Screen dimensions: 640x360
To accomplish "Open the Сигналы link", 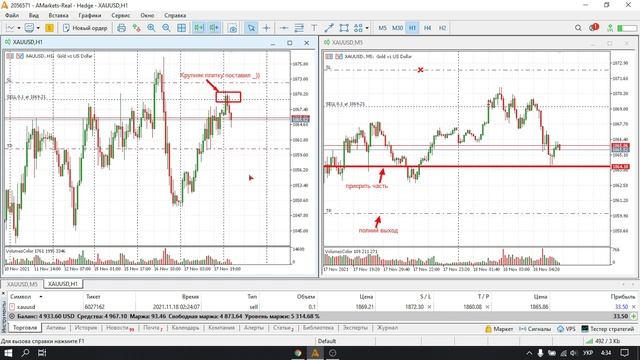I will tap(534, 329).
